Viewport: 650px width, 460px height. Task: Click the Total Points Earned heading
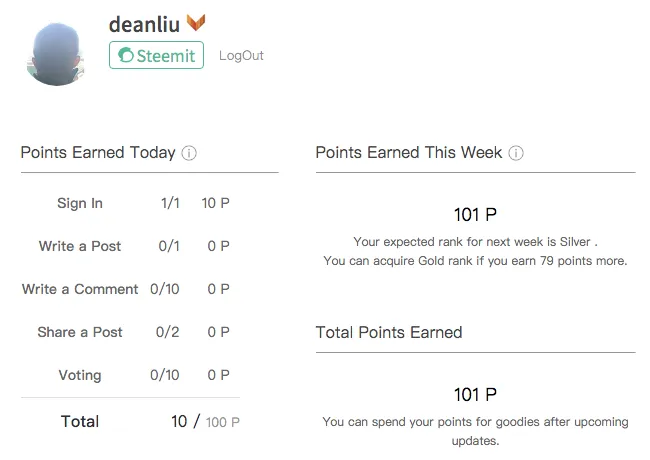(x=389, y=332)
